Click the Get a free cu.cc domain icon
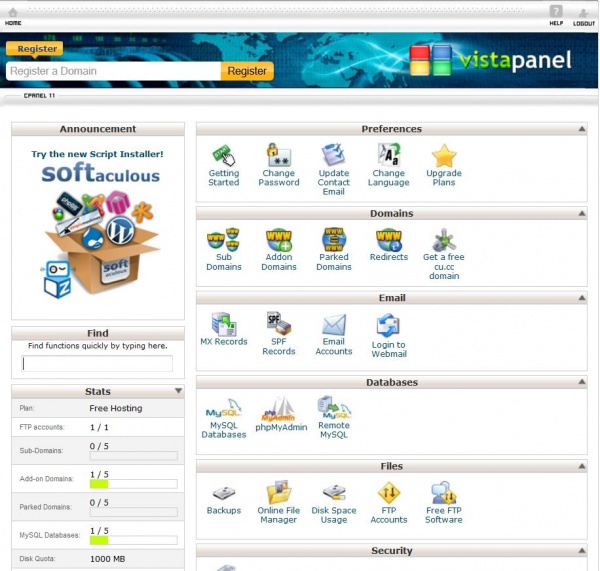 click(444, 240)
